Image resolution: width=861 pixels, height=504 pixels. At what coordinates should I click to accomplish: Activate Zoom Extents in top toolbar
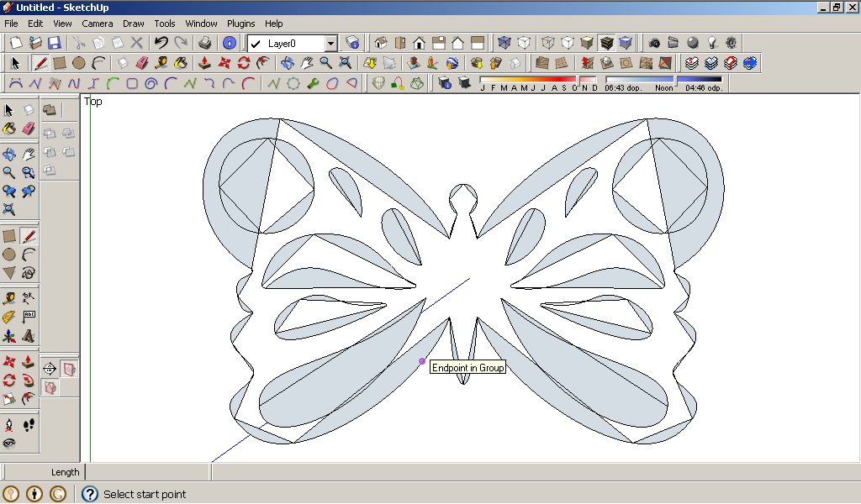(345, 63)
